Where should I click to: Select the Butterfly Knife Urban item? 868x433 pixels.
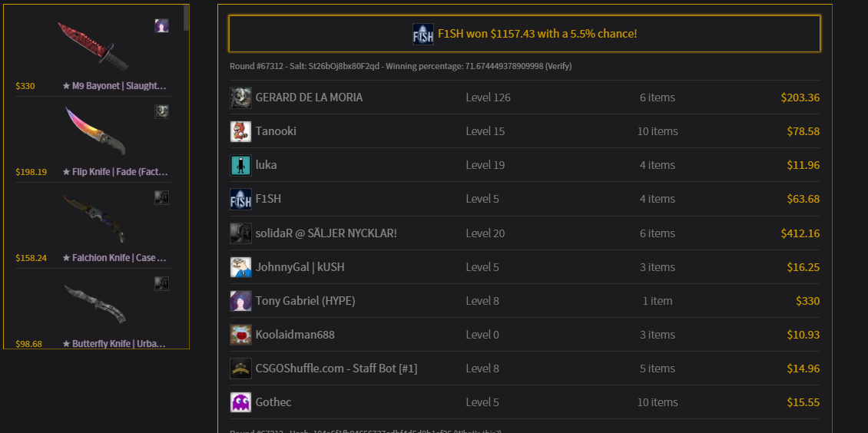click(x=92, y=311)
